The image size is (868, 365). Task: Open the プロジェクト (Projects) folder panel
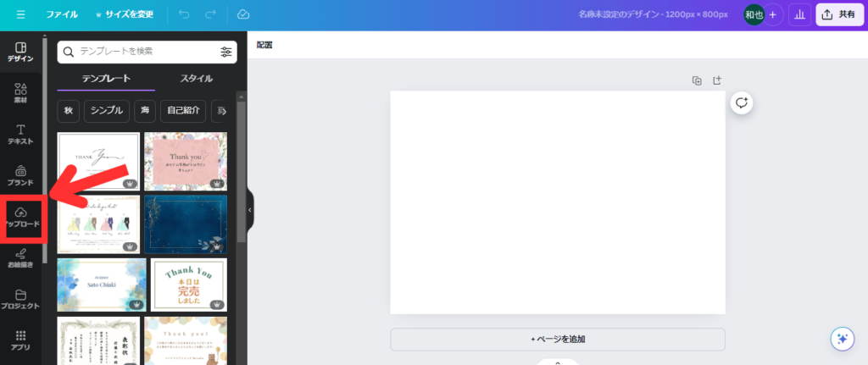tap(20, 299)
